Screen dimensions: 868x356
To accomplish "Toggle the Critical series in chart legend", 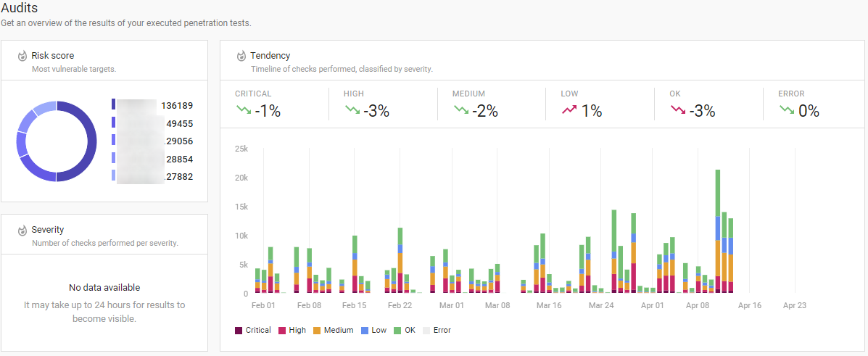I will [253, 331].
